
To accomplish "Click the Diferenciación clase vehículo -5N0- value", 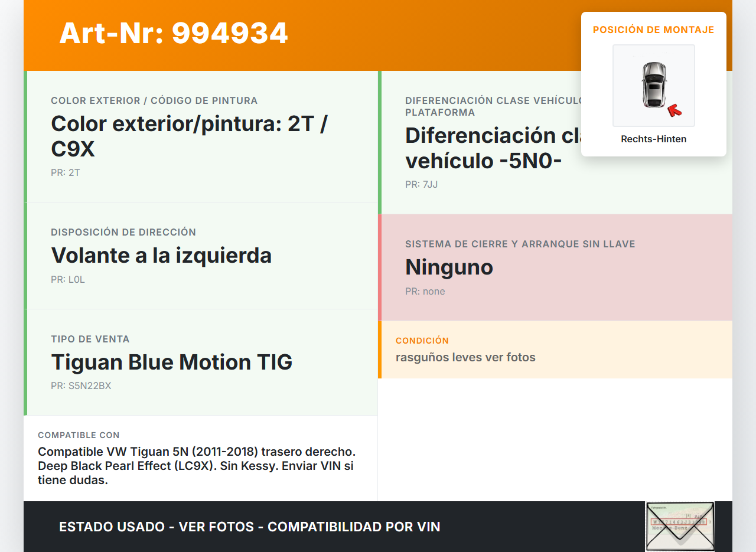I will click(493, 148).
